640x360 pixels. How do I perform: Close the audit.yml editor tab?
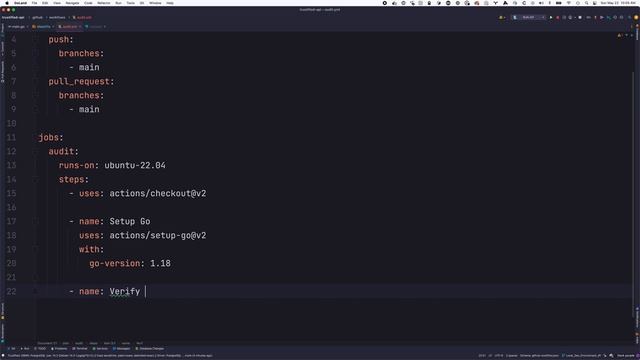80,27
